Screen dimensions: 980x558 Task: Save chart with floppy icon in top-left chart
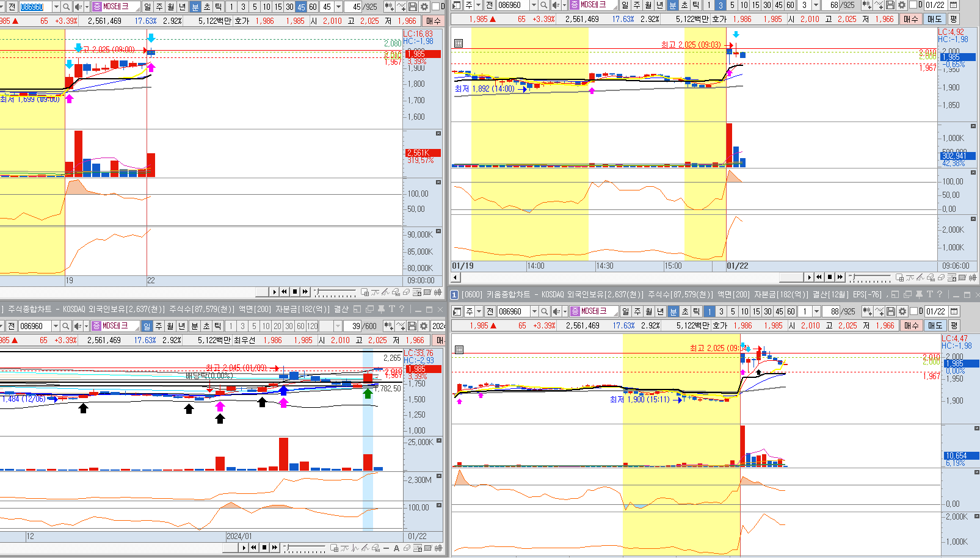click(413, 7)
